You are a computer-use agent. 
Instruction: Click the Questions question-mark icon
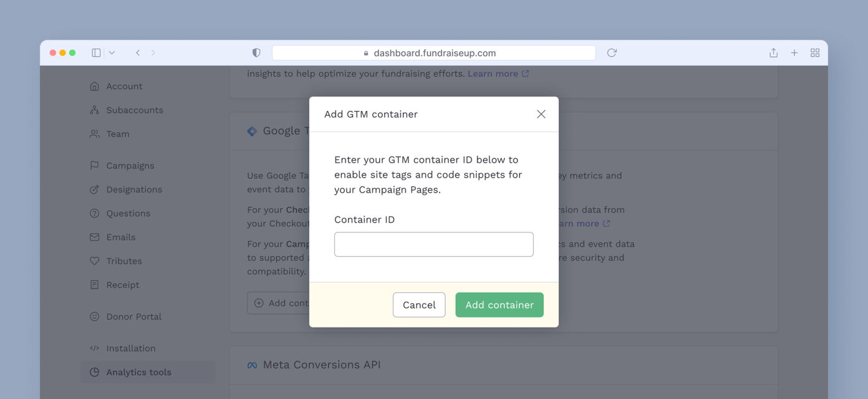[x=94, y=213]
